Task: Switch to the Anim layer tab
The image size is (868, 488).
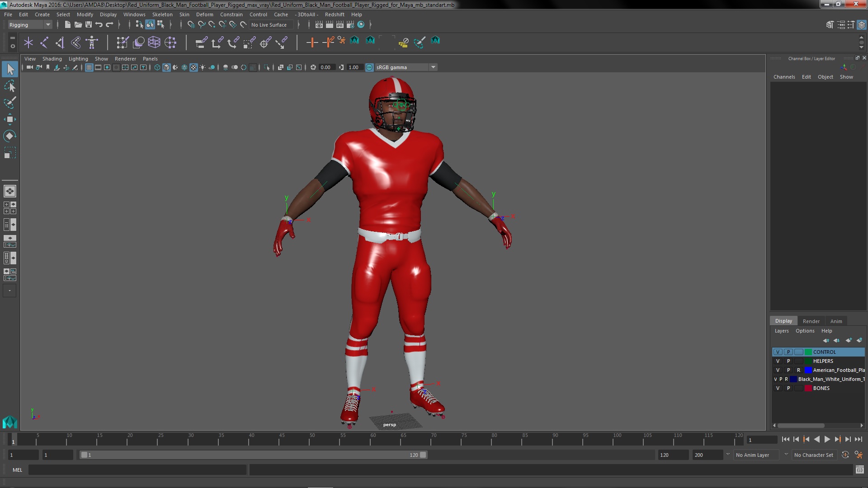Action: tap(836, 321)
